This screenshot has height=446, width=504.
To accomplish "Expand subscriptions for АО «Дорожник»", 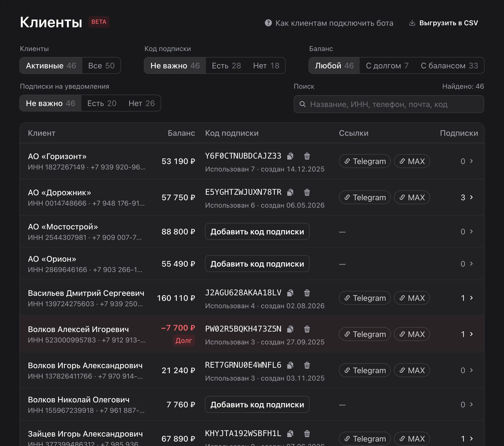I will pos(467,197).
